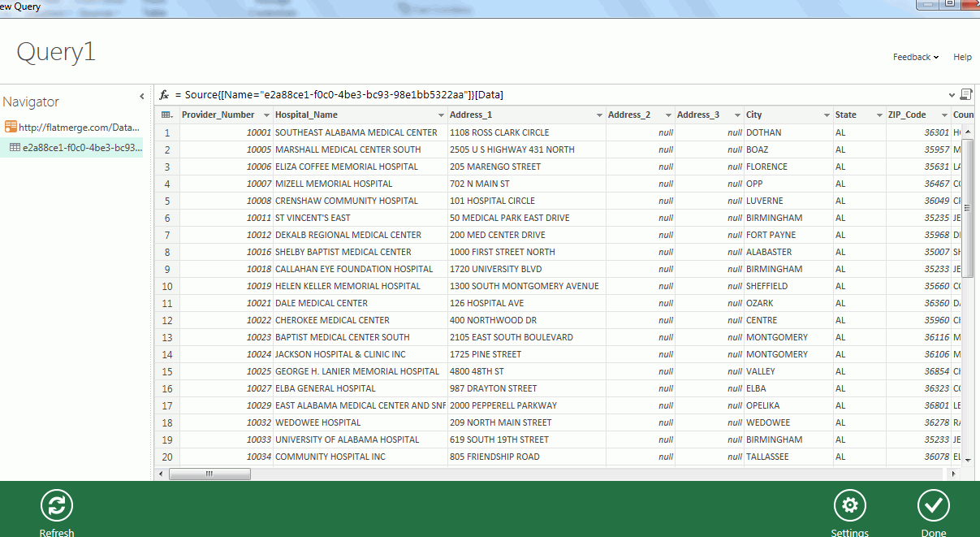
Task: Open the ZIP_Code filter dropdown
Action: click(943, 115)
